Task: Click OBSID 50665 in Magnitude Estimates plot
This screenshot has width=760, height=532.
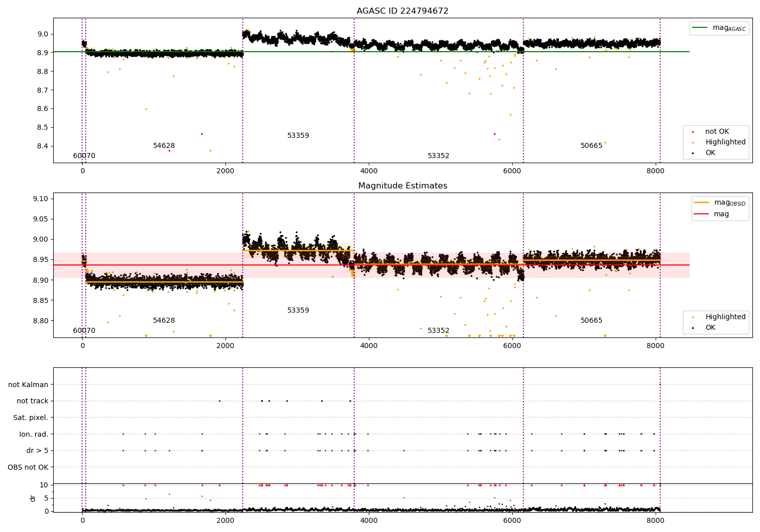Action: point(591,321)
